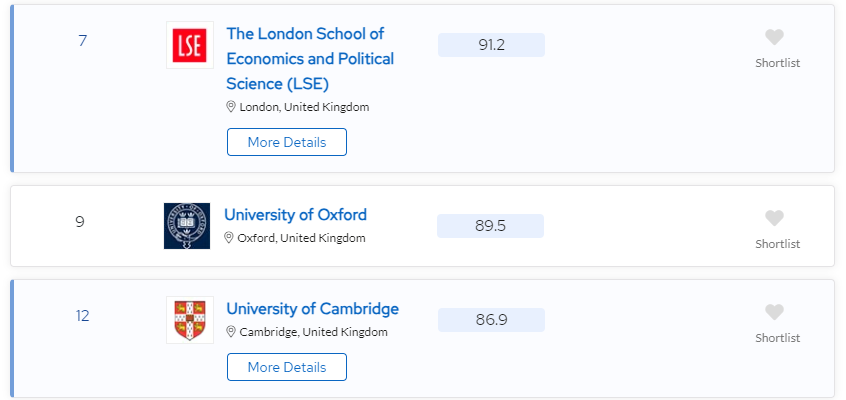Shortlist LSE using its heart icon
The width and height of the screenshot is (846, 400).
click(774, 37)
